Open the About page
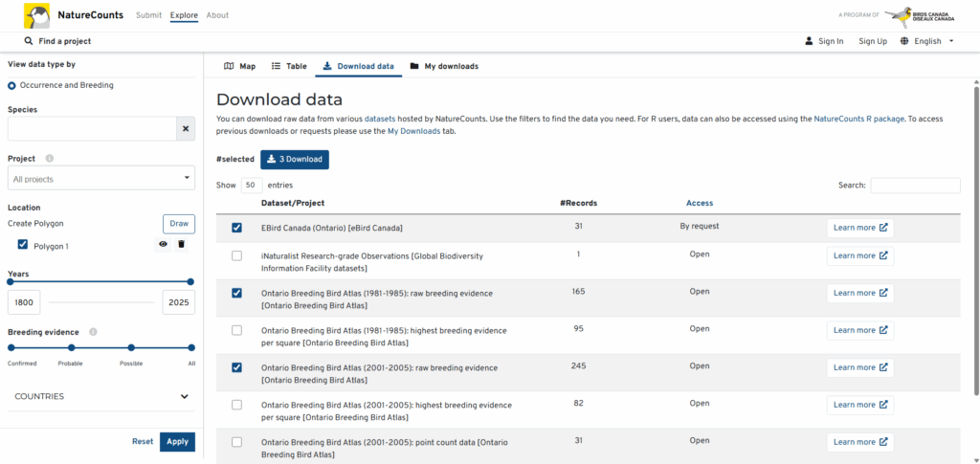The image size is (980, 464). tap(217, 15)
